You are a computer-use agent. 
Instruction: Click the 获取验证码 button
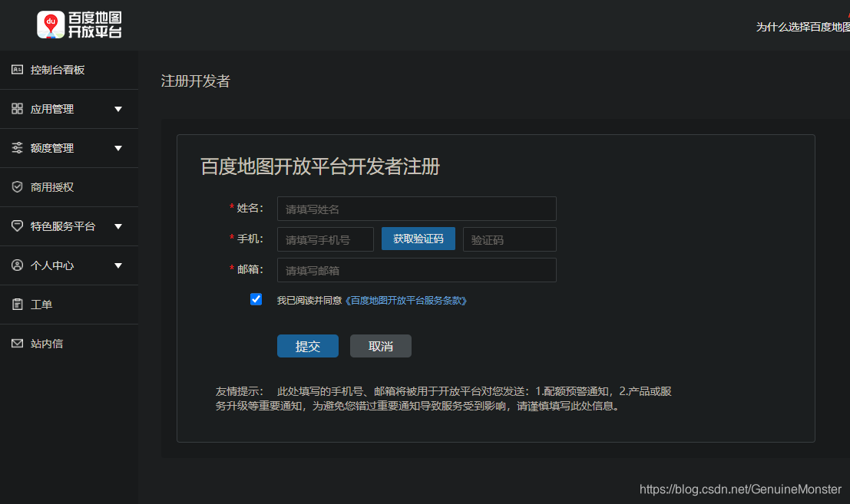click(x=418, y=239)
